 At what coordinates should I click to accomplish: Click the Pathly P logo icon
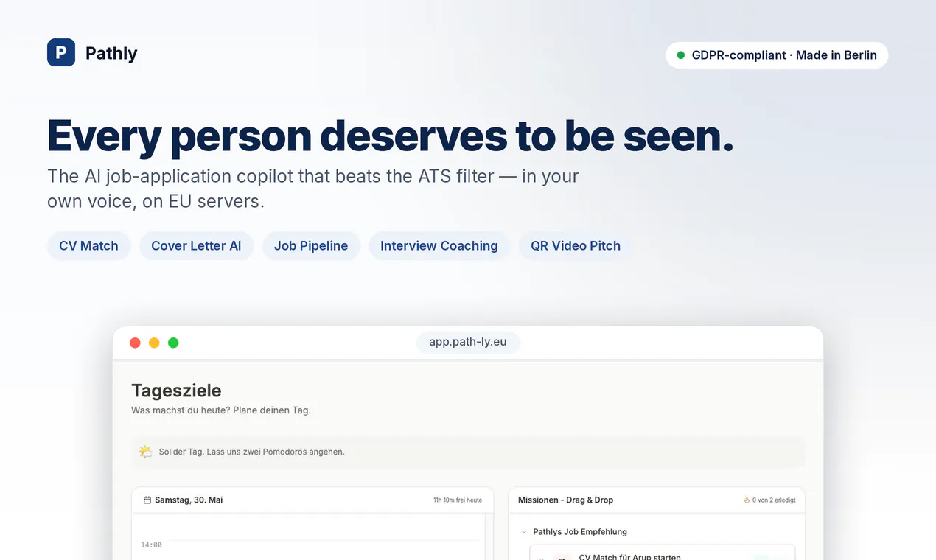pyautogui.click(x=61, y=52)
